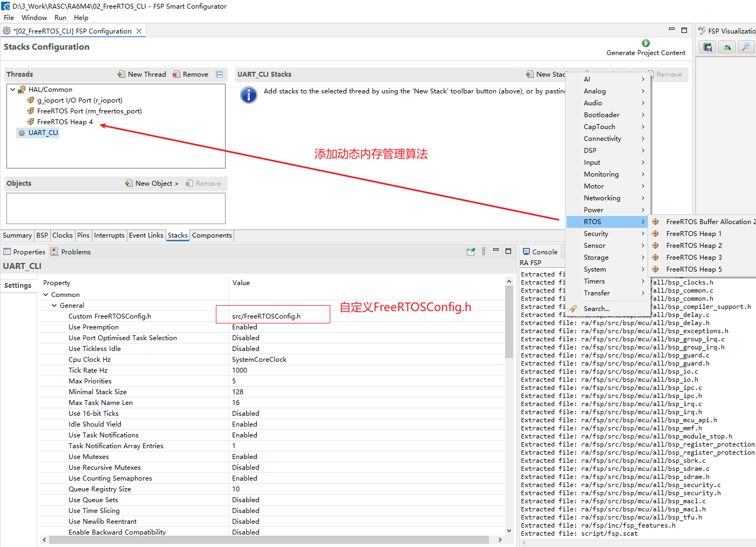Click the FreeRTOS Port module icon
Image resolution: width=756 pixels, height=547 pixels.
point(31,111)
